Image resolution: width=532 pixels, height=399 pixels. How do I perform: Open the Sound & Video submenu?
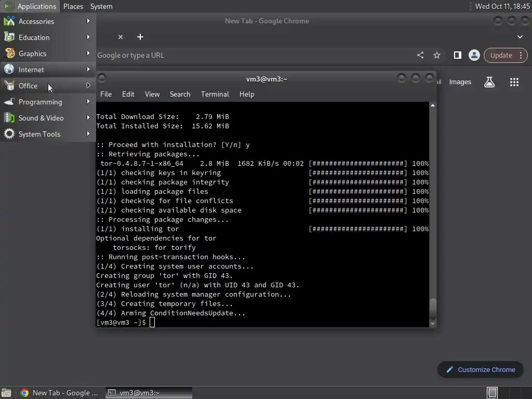[x=48, y=118]
